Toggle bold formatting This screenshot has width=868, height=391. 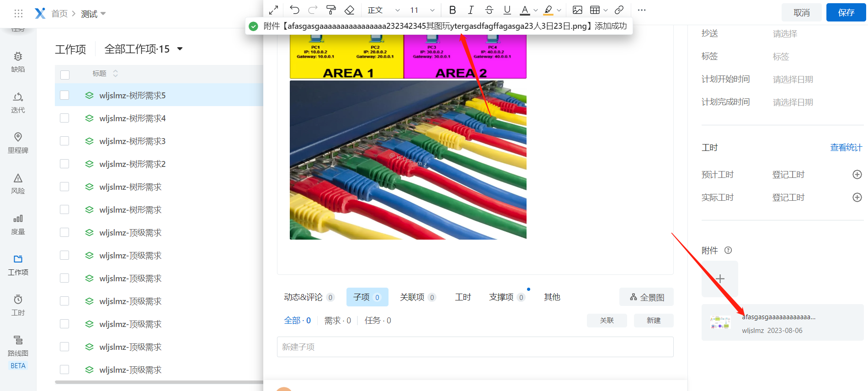453,10
